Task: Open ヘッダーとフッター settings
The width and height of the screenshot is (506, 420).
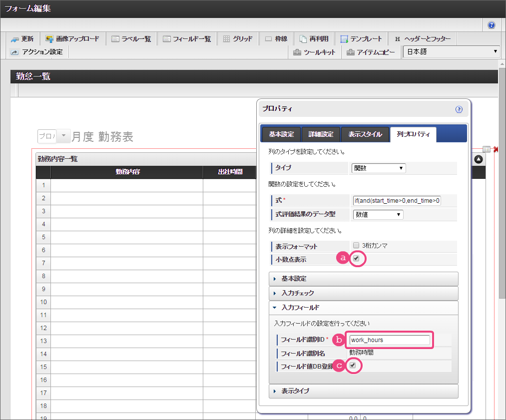Action: point(423,39)
